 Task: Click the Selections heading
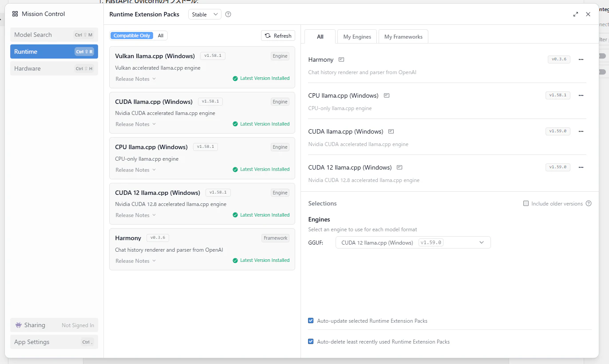(323, 203)
